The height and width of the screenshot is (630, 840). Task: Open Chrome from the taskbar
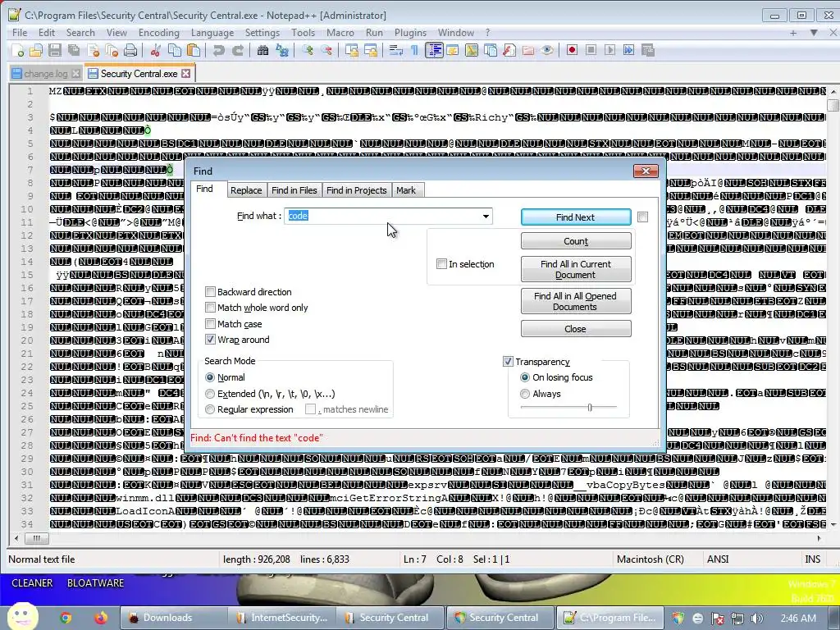66,618
